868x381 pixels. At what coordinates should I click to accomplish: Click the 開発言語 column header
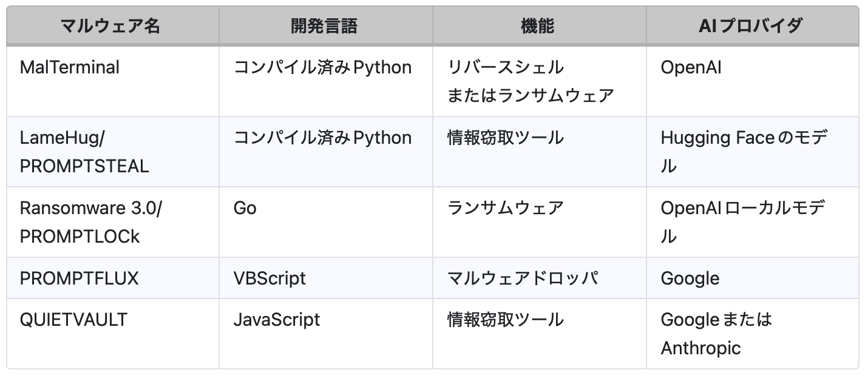tap(325, 25)
